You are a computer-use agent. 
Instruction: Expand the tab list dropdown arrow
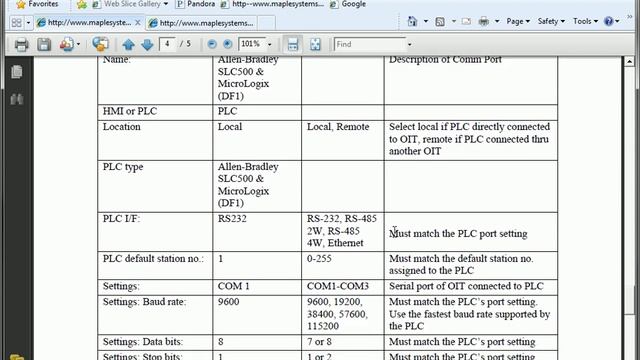tap(28, 23)
